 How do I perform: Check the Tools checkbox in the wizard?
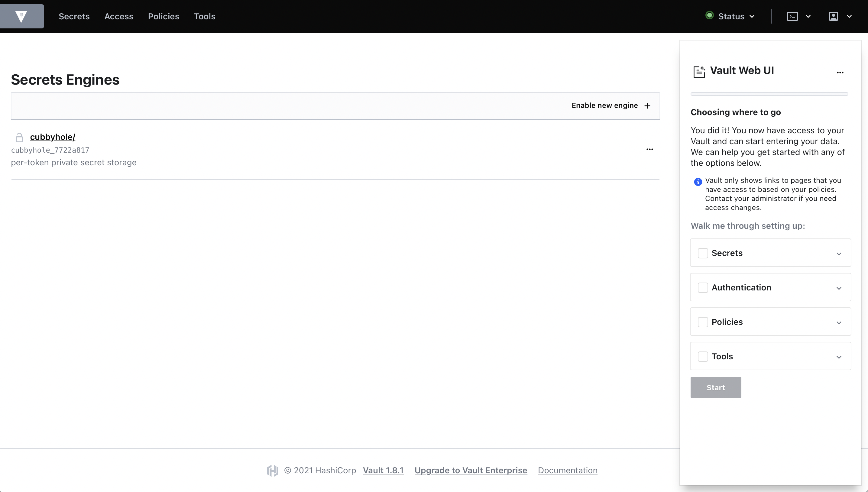(703, 357)
